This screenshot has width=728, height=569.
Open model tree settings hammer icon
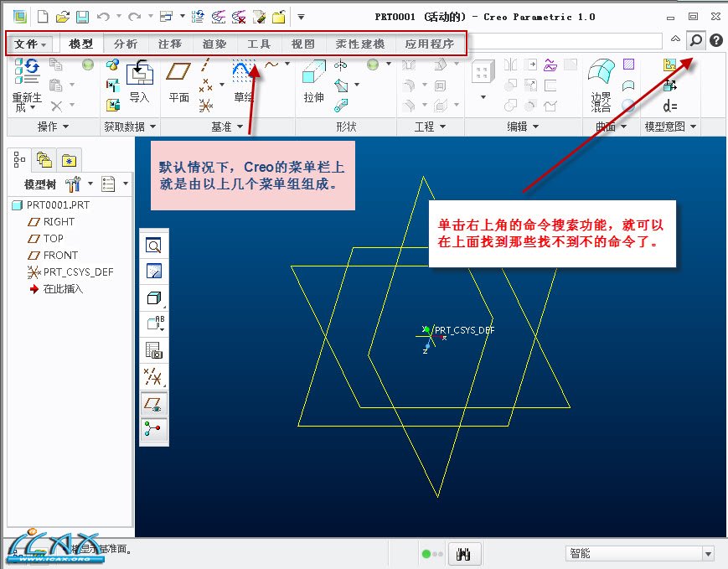pos(73,184)
